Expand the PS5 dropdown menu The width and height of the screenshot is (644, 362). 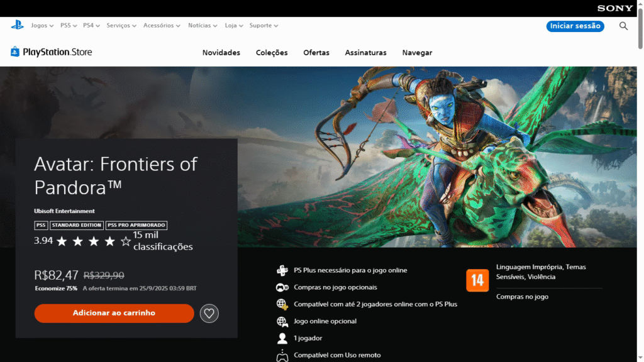point(69,25)
